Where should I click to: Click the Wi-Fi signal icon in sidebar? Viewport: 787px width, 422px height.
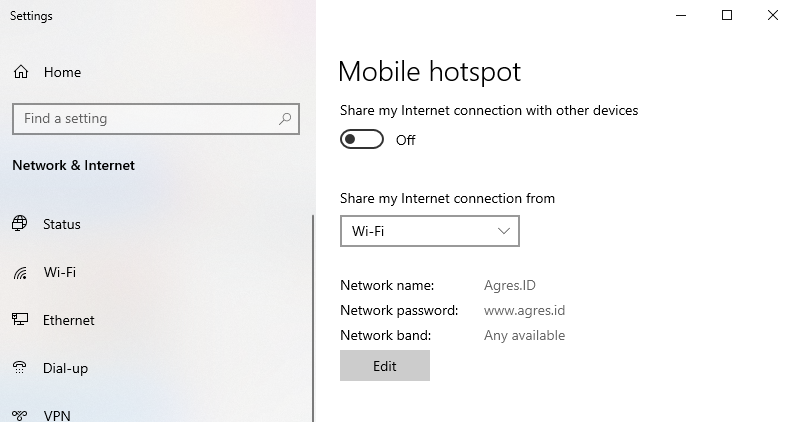pyautogui.click(x=20, y=272)
